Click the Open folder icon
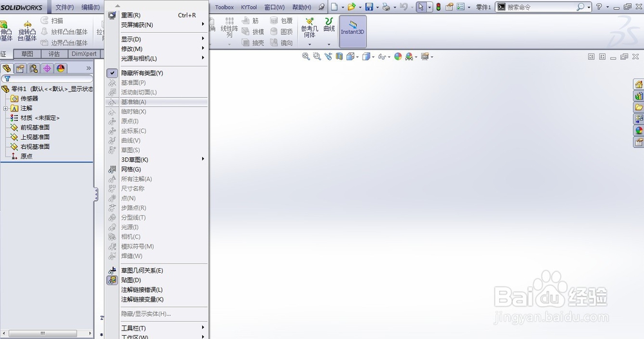 [351, 7]
